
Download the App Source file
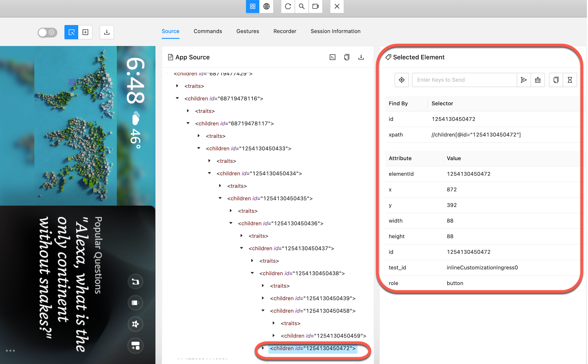361,57
